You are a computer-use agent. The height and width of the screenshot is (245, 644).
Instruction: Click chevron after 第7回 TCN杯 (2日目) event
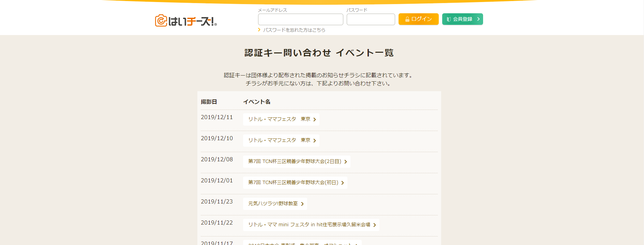(x=345, y=162)
